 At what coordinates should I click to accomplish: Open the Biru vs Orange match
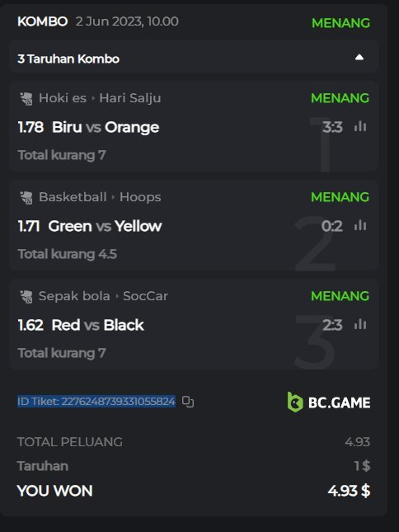coord(106,127)
